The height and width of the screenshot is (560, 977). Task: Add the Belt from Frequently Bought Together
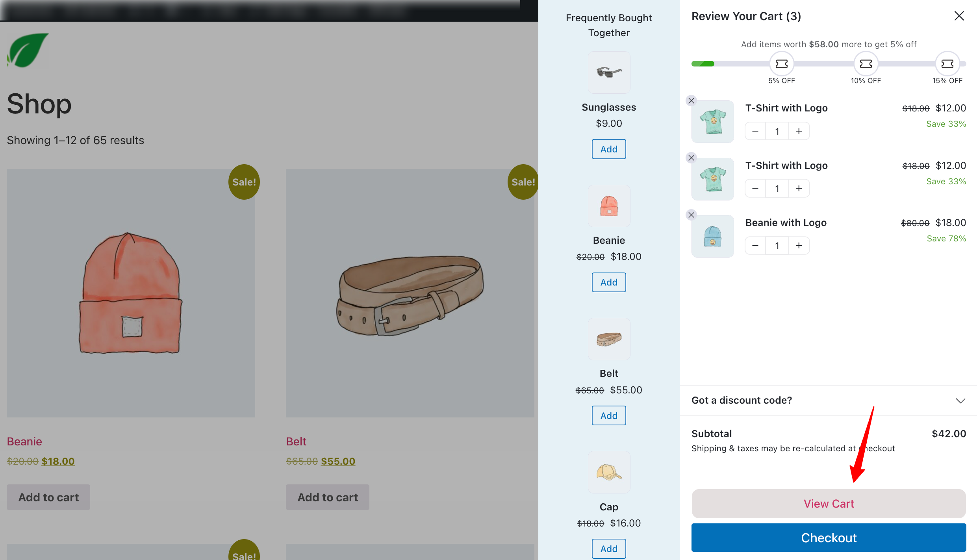[x=608, y=415]
